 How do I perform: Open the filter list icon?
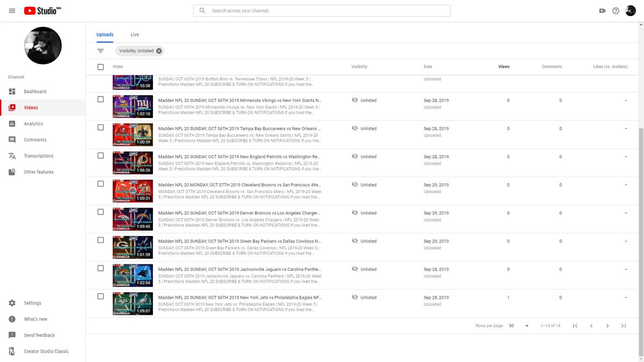point(100,51)
